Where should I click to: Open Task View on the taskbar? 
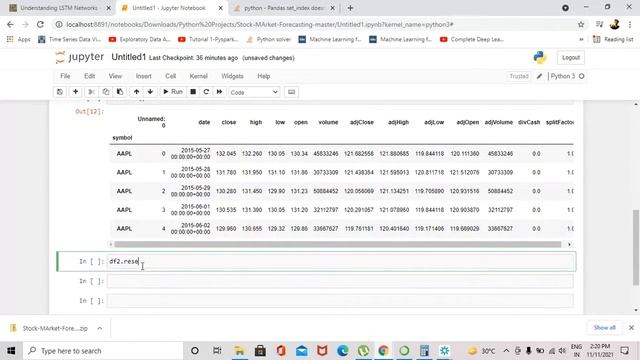(x=217, y=351)
